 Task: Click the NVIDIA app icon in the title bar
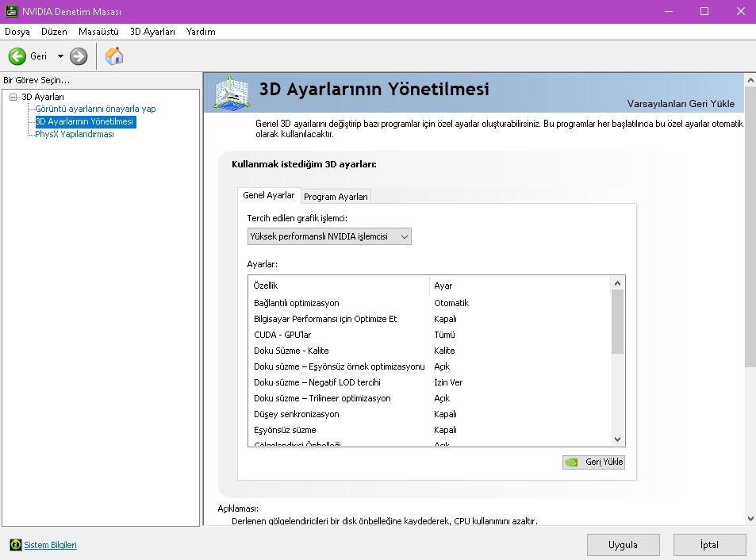click(12, 11)
